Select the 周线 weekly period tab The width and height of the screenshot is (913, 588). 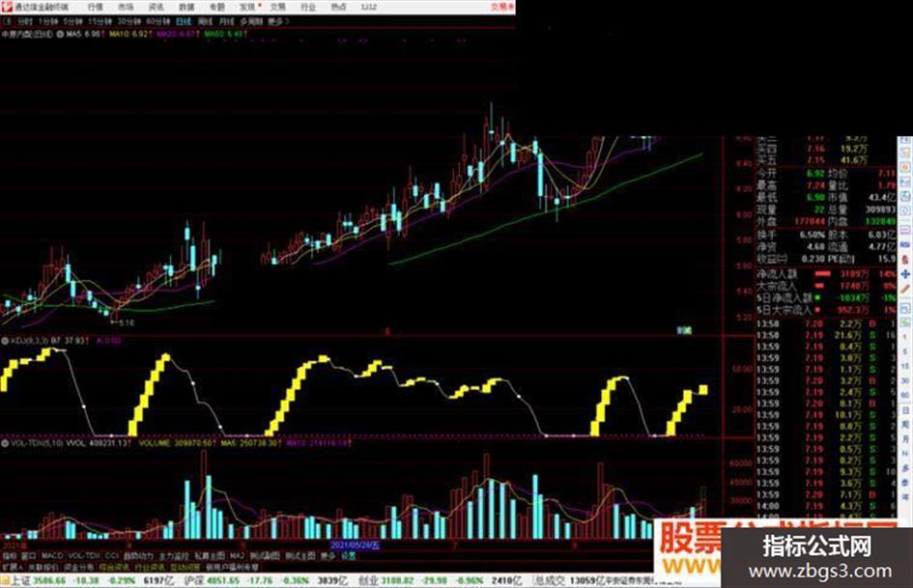click(x=206, y=21)
